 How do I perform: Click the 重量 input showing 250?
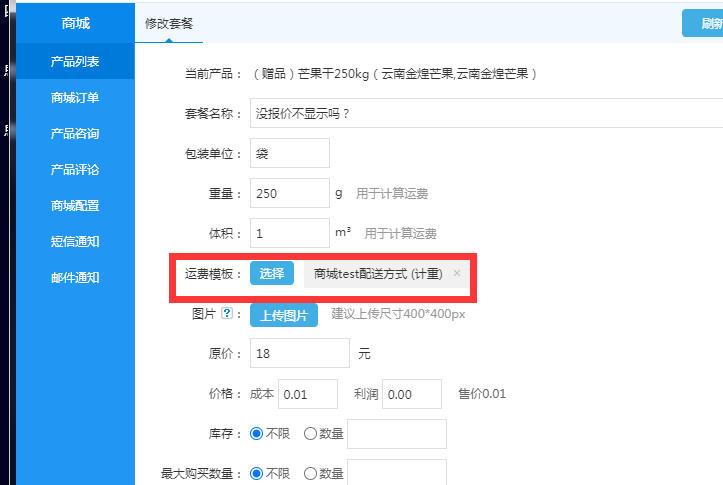289,193
